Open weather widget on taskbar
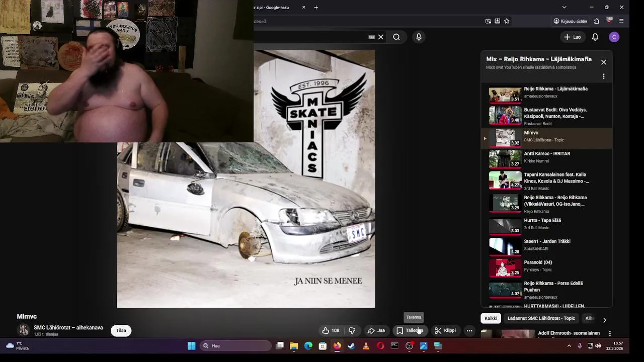The image size is (644, 362). pyautogui.click(x=17, y=346)
